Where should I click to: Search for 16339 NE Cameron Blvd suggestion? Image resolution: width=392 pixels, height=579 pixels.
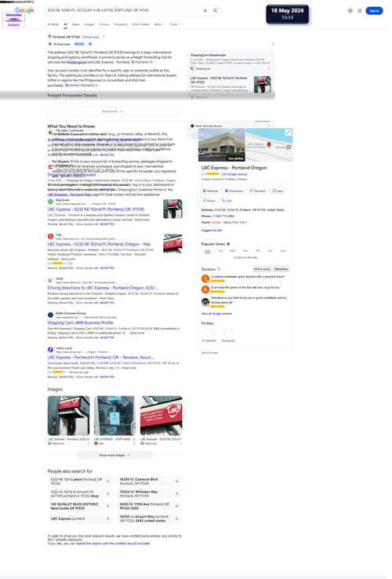click(x=149, y=482)
